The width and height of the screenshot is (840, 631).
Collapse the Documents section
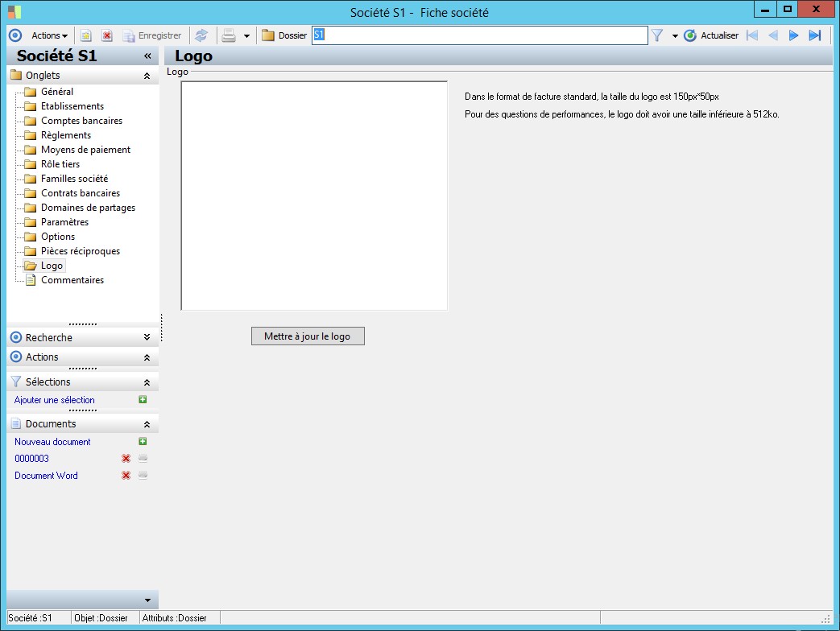[147, 424]
